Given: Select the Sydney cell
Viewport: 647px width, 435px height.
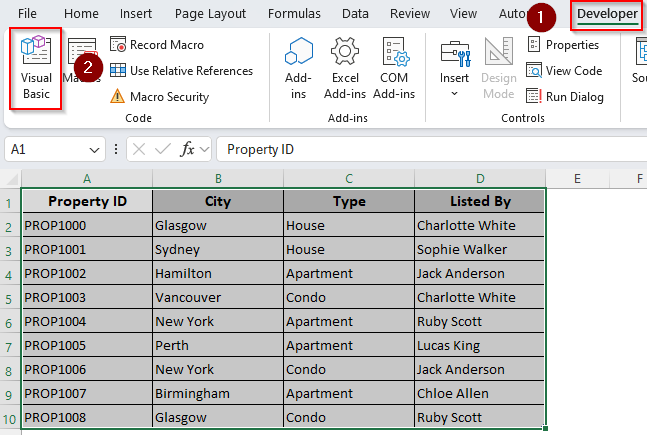Looking at the screenshot, I should click(218, 249).
